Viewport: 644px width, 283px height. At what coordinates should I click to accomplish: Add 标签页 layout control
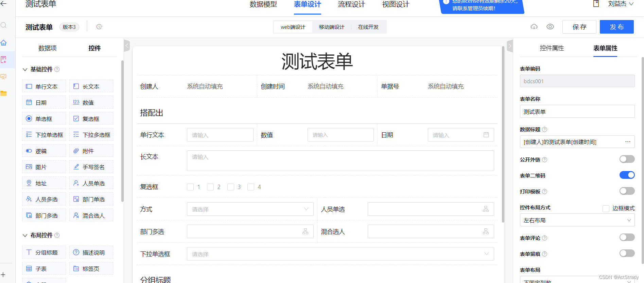pyautogui.click(x=91, y=269)
